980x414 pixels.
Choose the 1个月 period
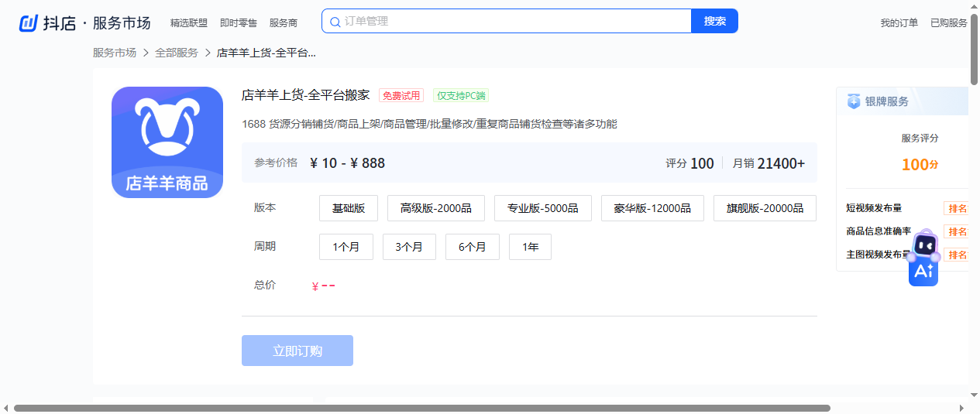[x=346, y=247]
